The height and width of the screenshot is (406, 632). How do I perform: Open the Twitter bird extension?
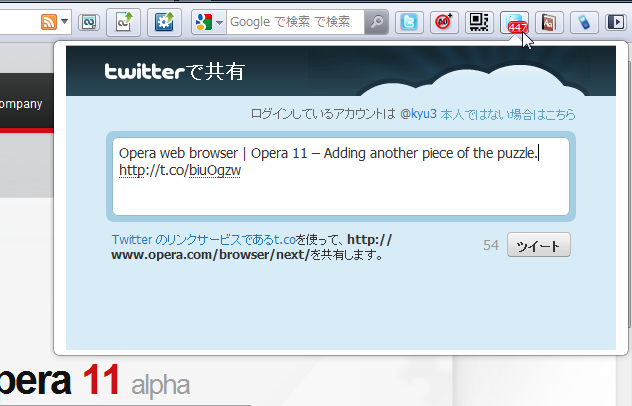[x=409, y=22]
